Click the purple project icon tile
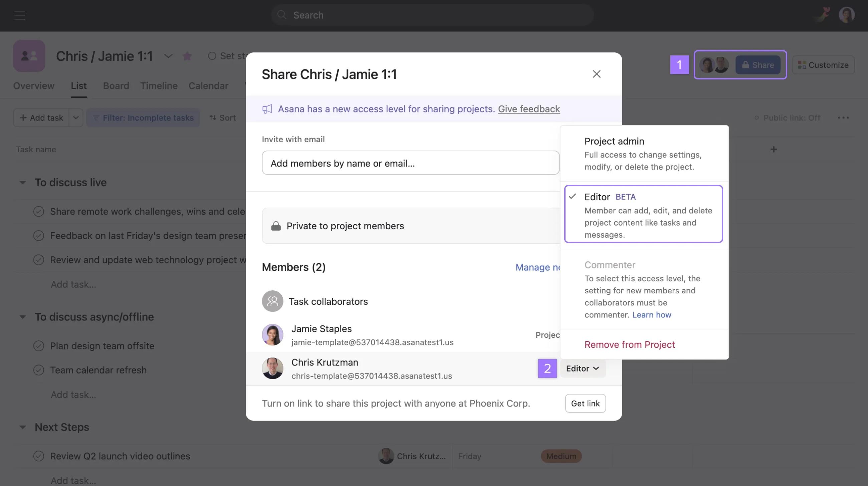Viewport: 868px width, 486px height. click(29, 56)
